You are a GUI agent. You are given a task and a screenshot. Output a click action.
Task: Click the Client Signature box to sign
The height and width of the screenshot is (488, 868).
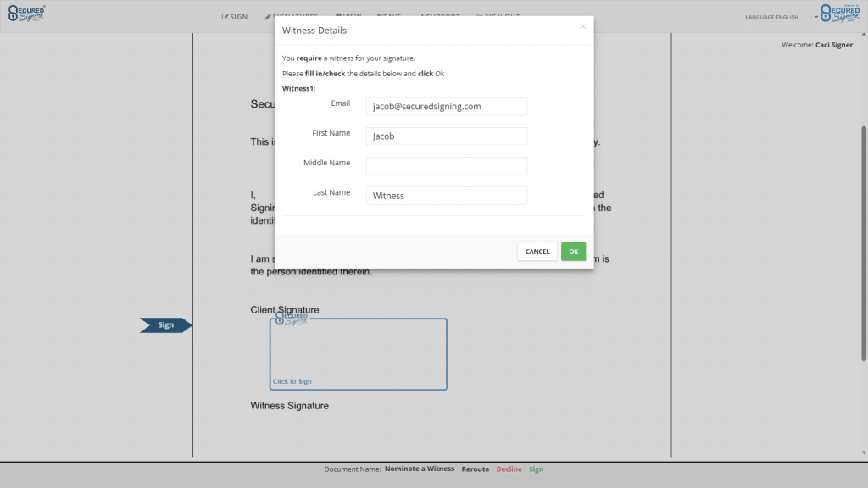(358, 354)
